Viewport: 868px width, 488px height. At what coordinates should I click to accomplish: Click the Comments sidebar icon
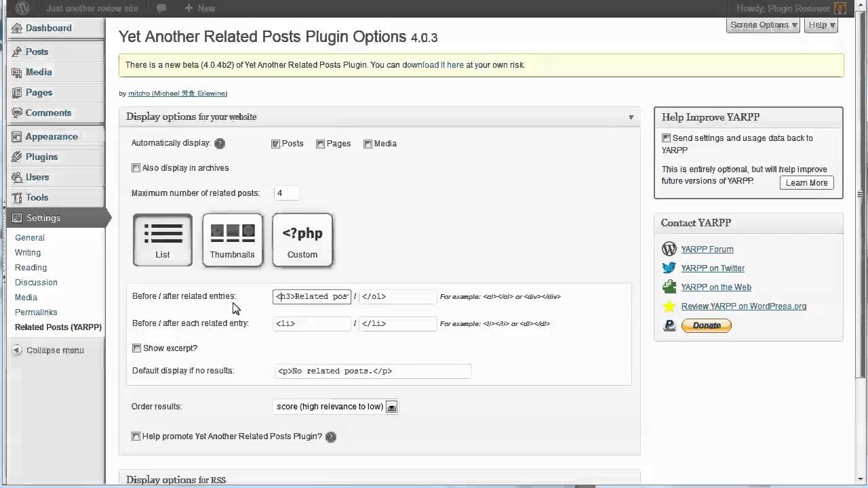tap(16, 113)
